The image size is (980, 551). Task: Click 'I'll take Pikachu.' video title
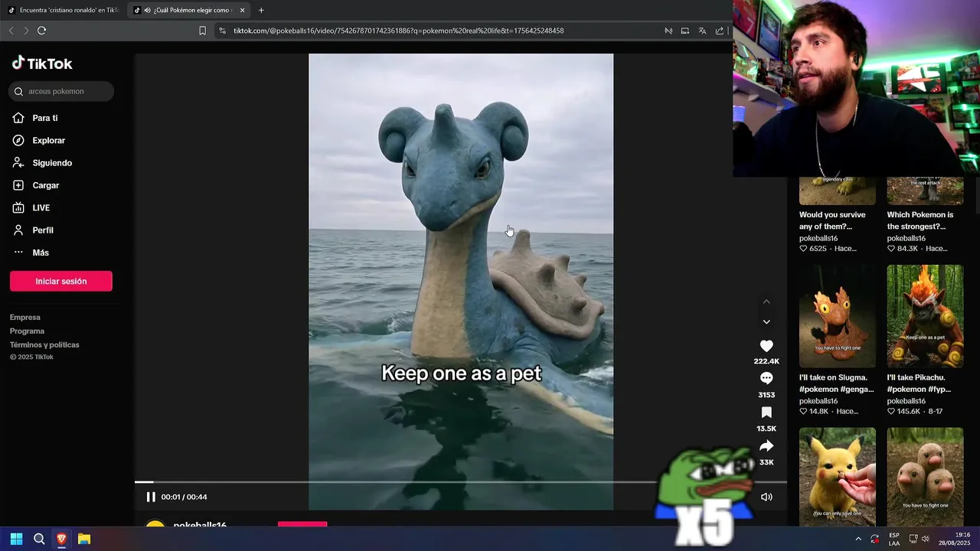coord(919,383)
